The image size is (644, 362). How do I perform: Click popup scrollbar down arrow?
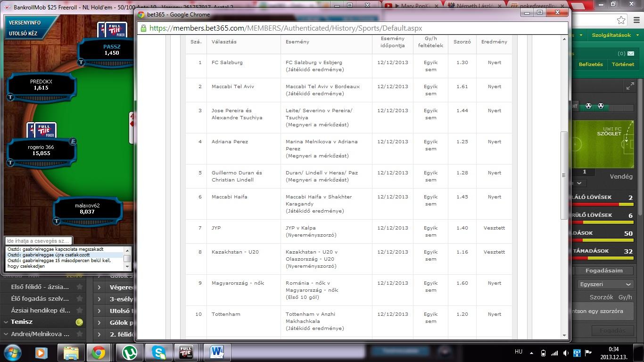pos(564,335)
